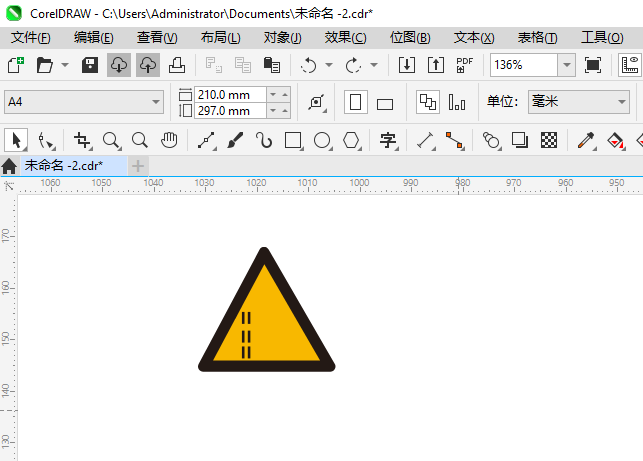Click the Cut icon
Viewport: 643px width, 461px height.
click(214, 65)
